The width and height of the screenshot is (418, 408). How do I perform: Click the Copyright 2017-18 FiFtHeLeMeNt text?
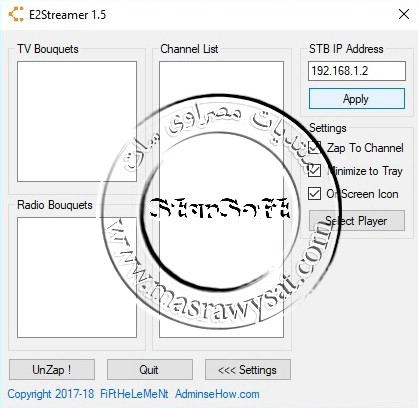[88, 394]
